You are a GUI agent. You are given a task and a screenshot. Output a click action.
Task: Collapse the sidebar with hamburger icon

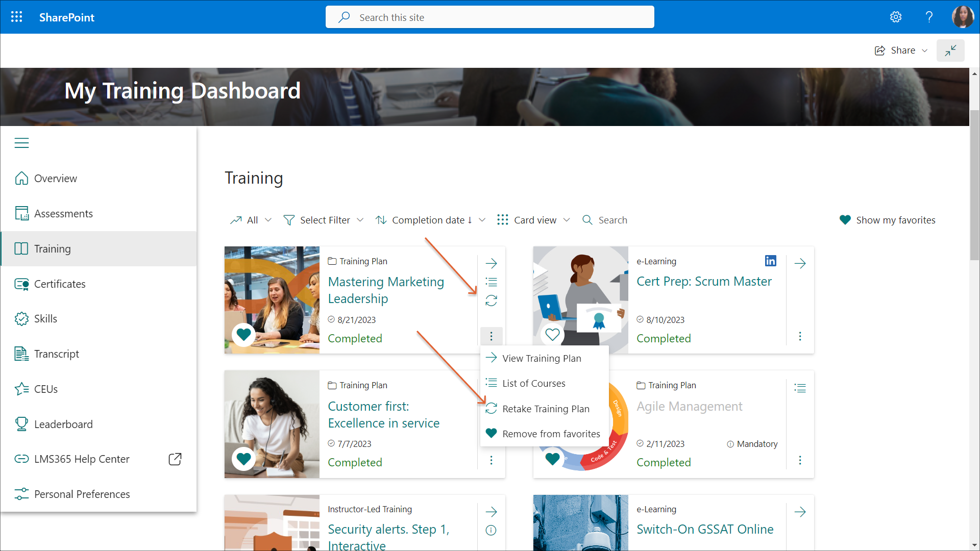click(21, 143)
